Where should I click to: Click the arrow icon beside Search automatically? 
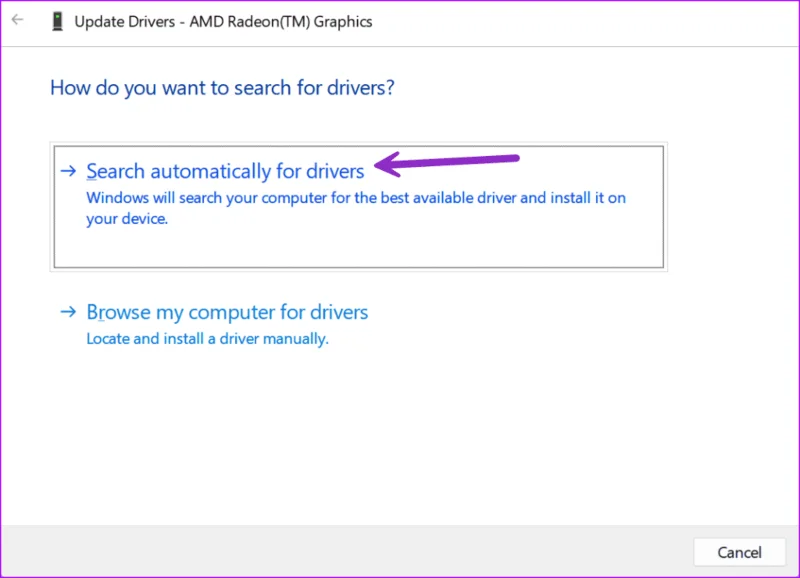(68, 171)
